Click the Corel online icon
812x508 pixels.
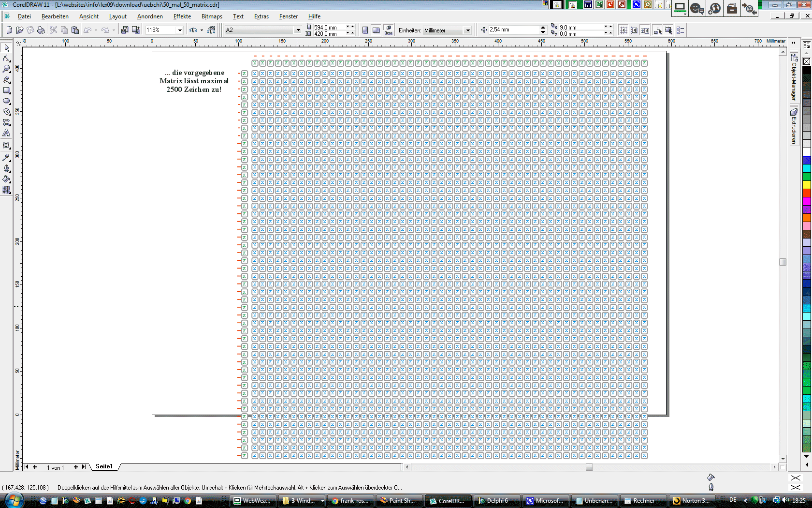tap(211, 30)
